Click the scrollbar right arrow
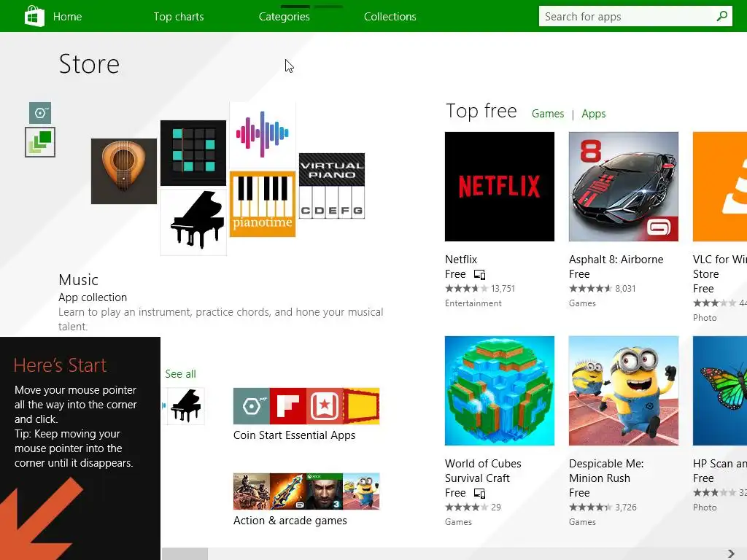The image size is (747, 560). [x=731, y=554]
